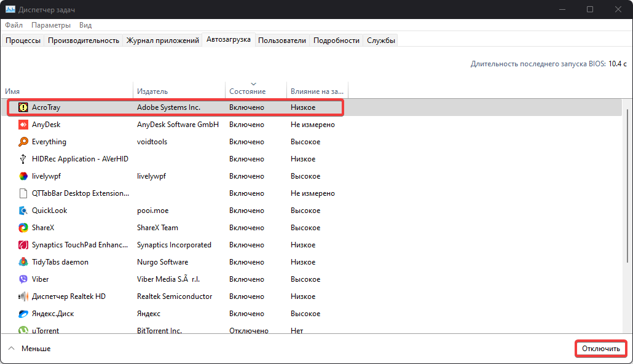Click publisher Adobe Systems Inc.
This screenshot has height=364, width=633.
[x=169, y=107]
